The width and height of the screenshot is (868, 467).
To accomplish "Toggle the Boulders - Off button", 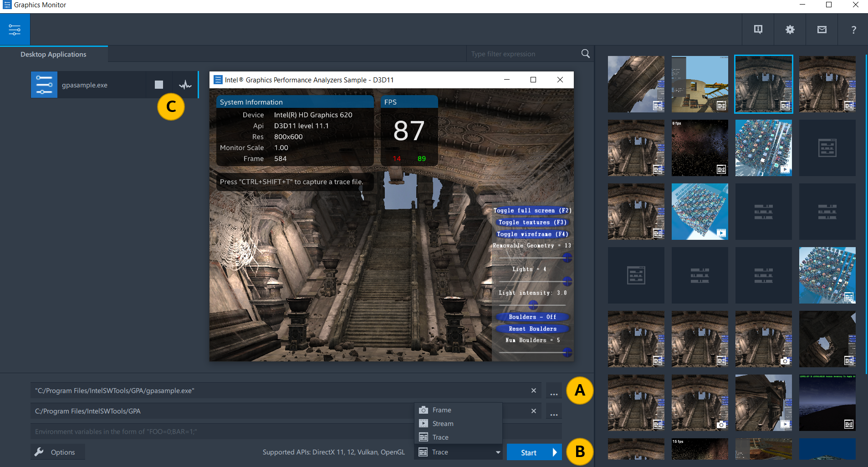I will [x=532, y=317].
